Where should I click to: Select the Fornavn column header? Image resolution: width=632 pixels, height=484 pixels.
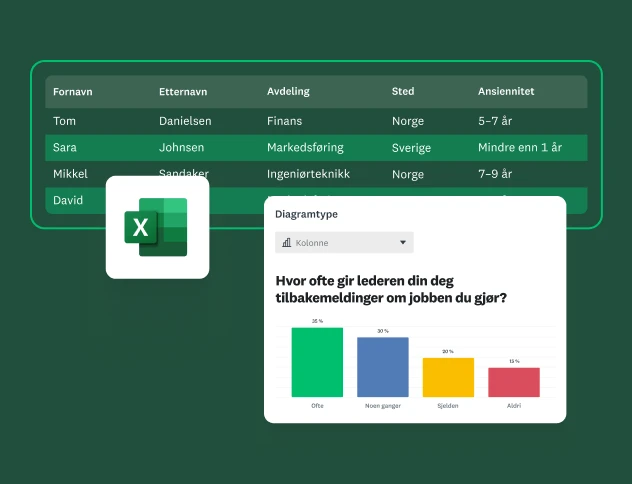(x=73, y=92)
